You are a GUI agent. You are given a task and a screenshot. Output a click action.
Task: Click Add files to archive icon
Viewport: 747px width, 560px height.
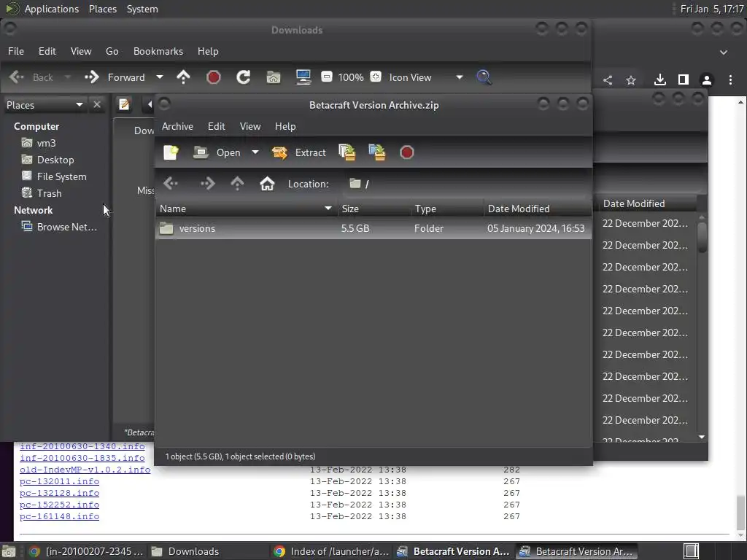tap(347, 152)
